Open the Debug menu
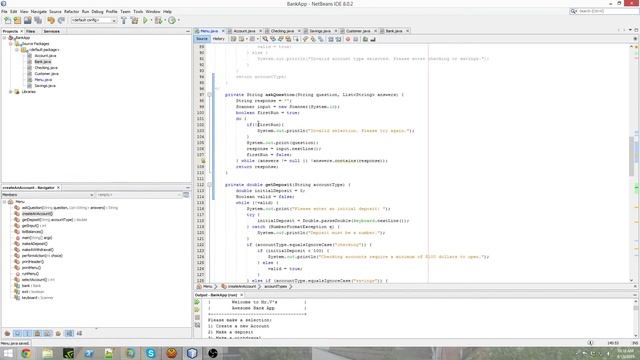Image resolution: width=640 pixels, height=360 pixels. (97, 11)
